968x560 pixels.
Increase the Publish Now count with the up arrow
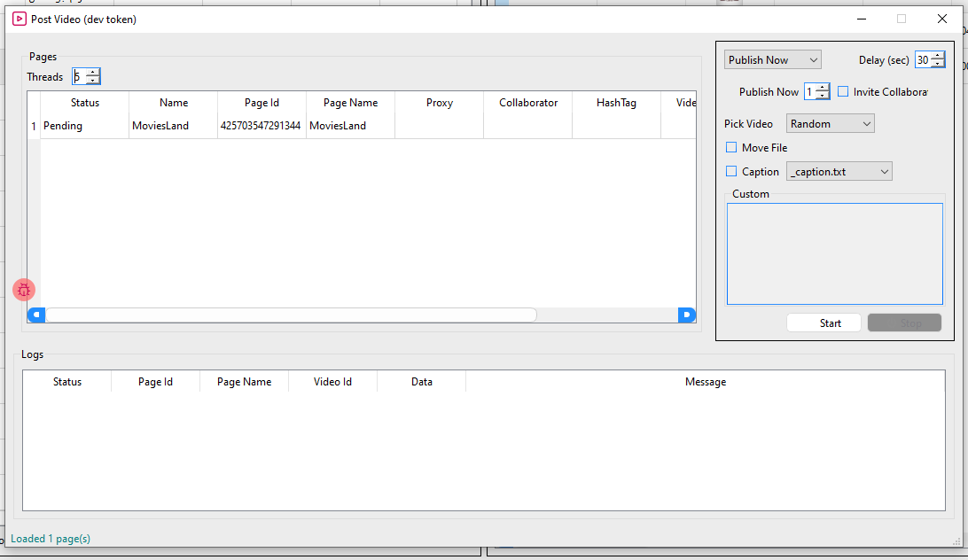click(x=823, y=88)
